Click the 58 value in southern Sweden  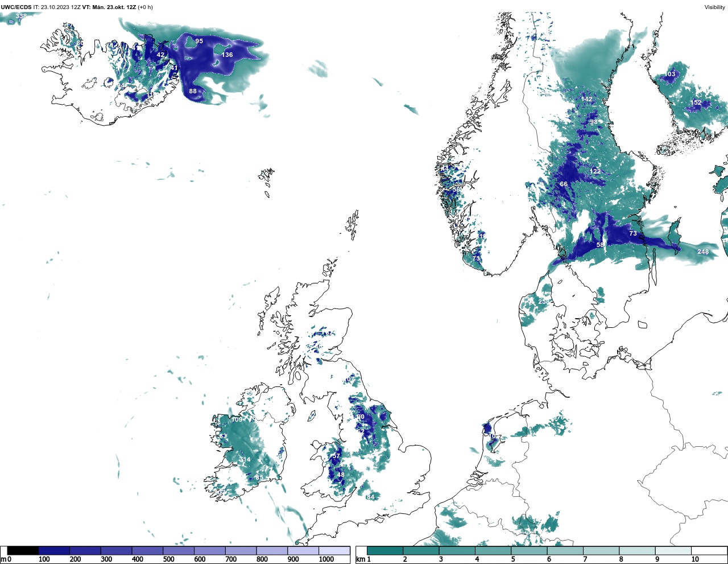coord(600,245)
